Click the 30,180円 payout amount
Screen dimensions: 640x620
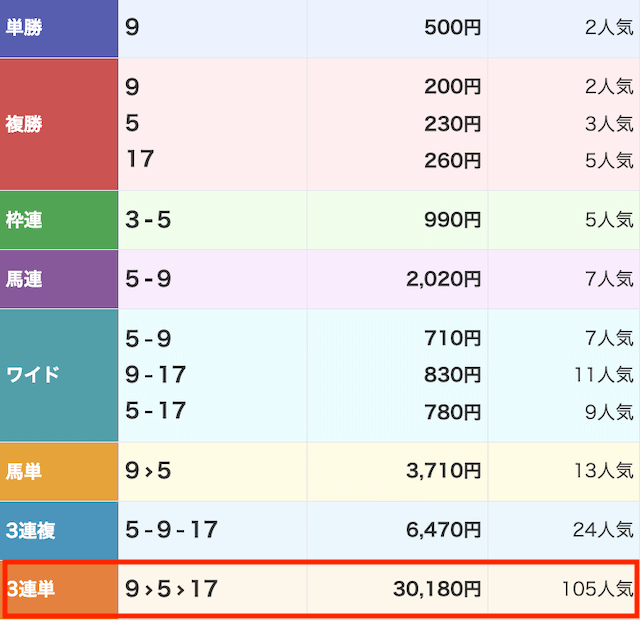435,589
